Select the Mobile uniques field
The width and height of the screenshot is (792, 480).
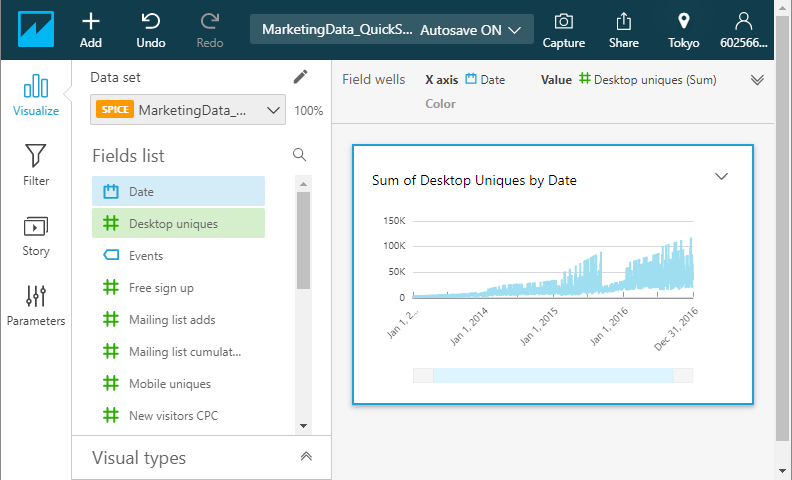[x=170, y=384]
